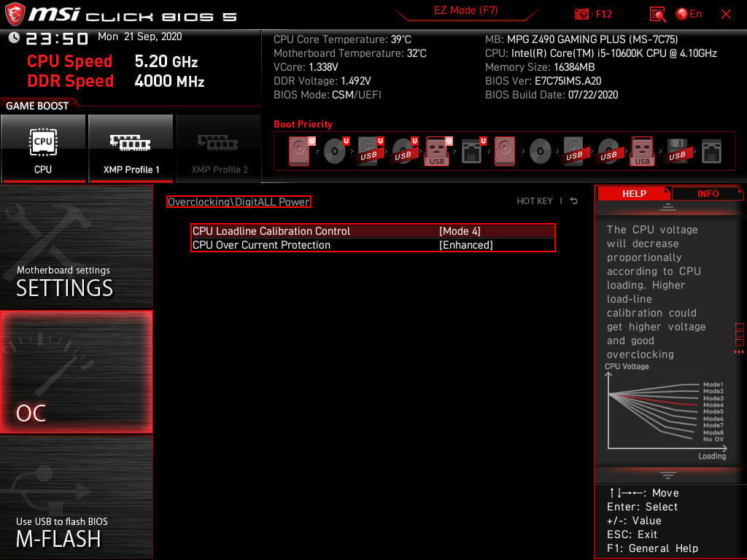Toggle XMP Profile 1
The width and height of the screenshot is (747, 560).
pos(131,148)
